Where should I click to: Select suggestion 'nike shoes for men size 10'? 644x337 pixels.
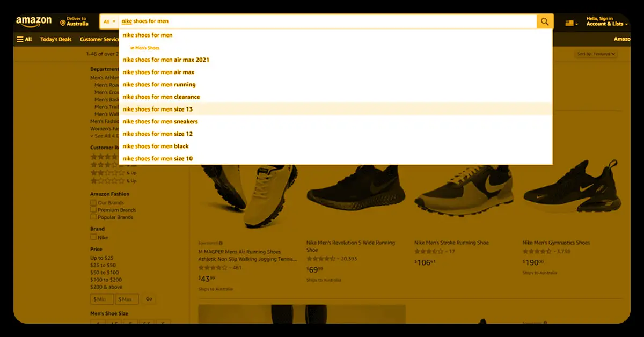(x=336, y=158)
